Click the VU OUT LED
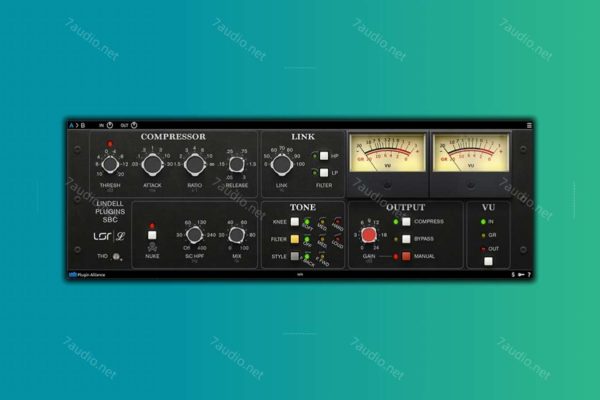The width and height of the screenshot is (600, 400). point(483,249)
